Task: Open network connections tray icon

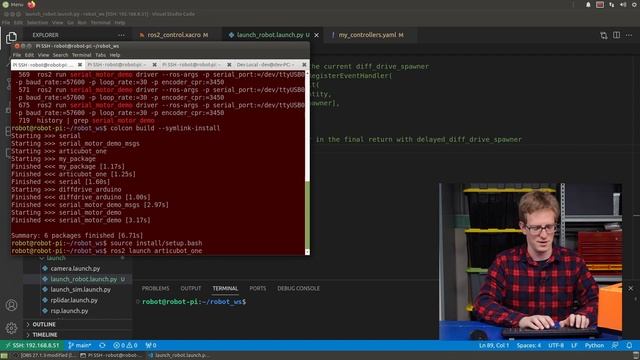Action: (611, 4)
